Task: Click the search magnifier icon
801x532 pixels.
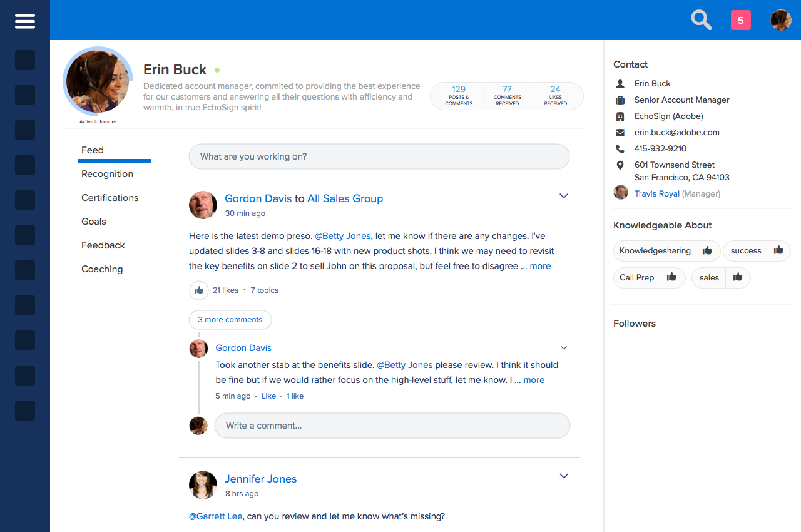Action: pyautogui.click(x=702, y=20)
